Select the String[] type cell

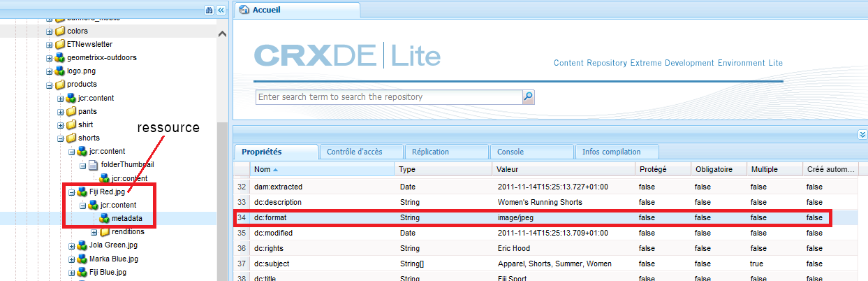tap(413, 264)
